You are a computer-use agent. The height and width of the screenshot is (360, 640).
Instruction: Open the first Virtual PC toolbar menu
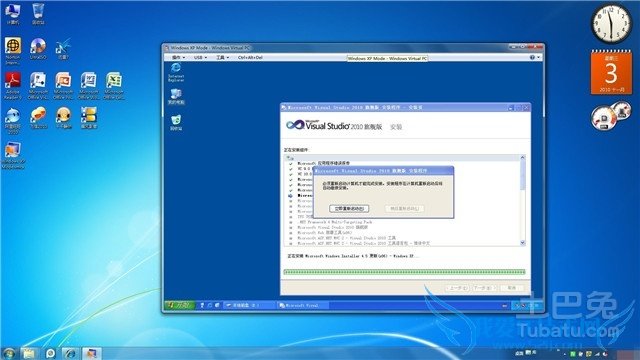[178, 58]
